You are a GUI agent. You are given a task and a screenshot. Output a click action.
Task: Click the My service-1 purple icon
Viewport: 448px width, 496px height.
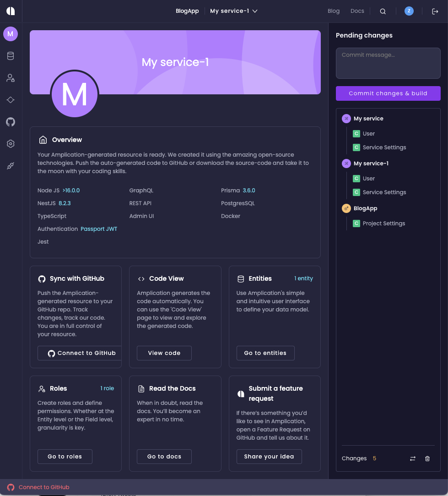[346, 164]
